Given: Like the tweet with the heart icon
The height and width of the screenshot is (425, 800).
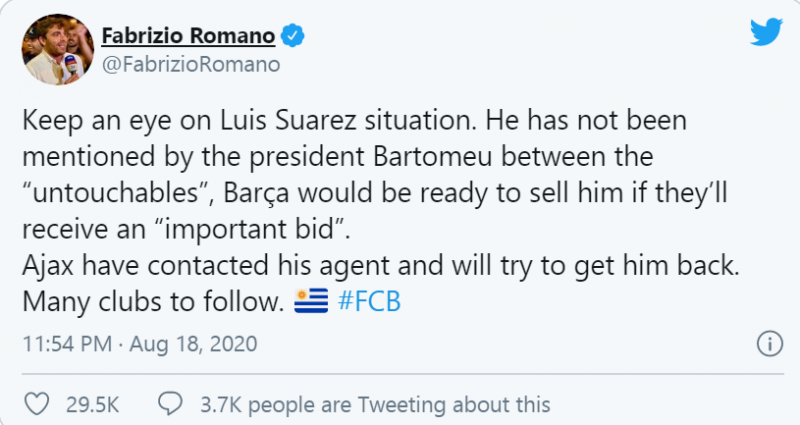Looking at the screenshot, I should point(37,404).
